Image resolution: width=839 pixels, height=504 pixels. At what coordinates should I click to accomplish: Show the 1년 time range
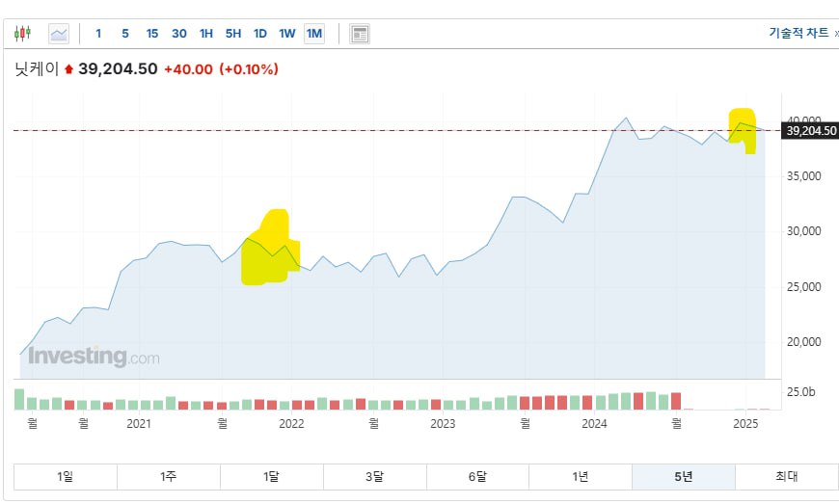pos(580,476)
